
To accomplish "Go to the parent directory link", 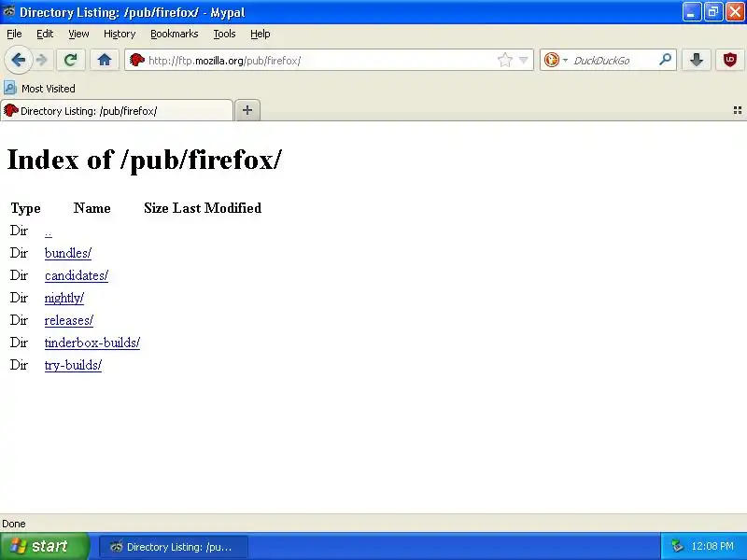I will coord(49,231).
